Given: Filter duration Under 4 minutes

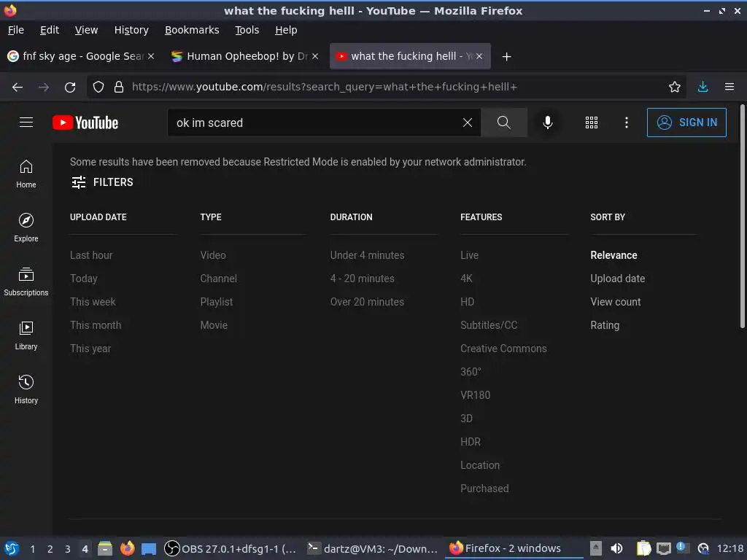Looking at the screenshot, I should (367, 255).
